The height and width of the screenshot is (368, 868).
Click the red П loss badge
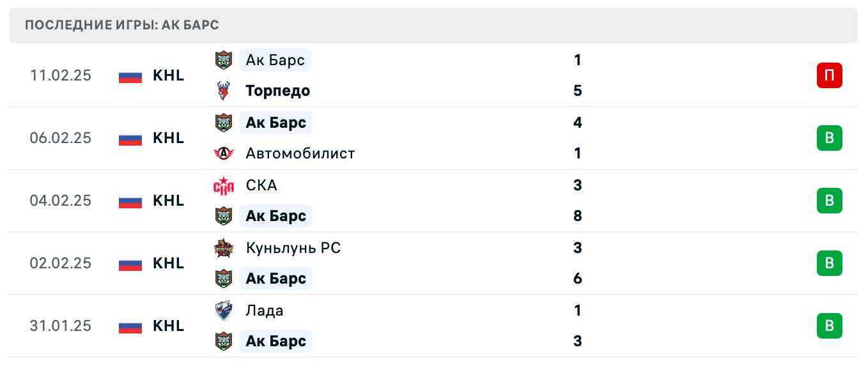pyautogui.click(x=829, y=75)
